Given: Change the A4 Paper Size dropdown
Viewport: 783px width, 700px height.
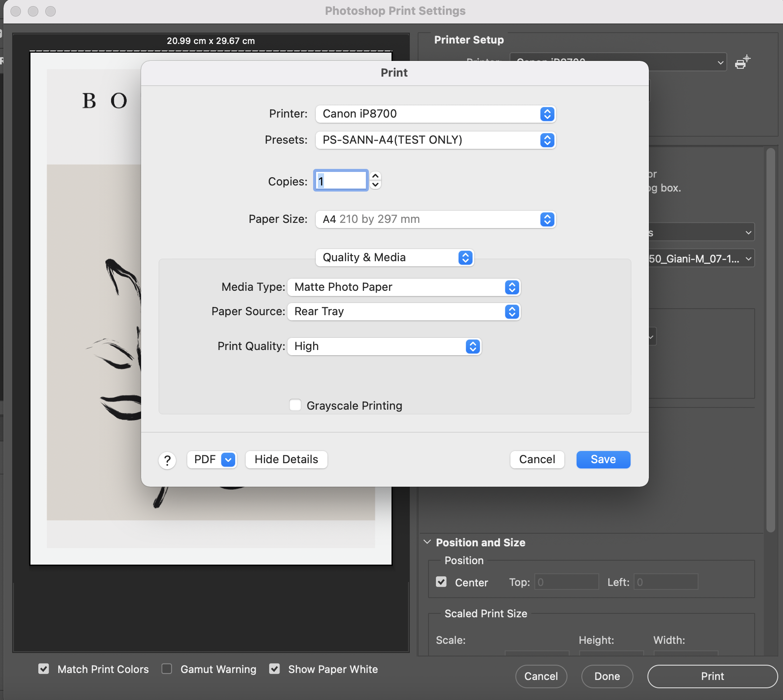Looking at the screenshot, I should pos(435,219).
